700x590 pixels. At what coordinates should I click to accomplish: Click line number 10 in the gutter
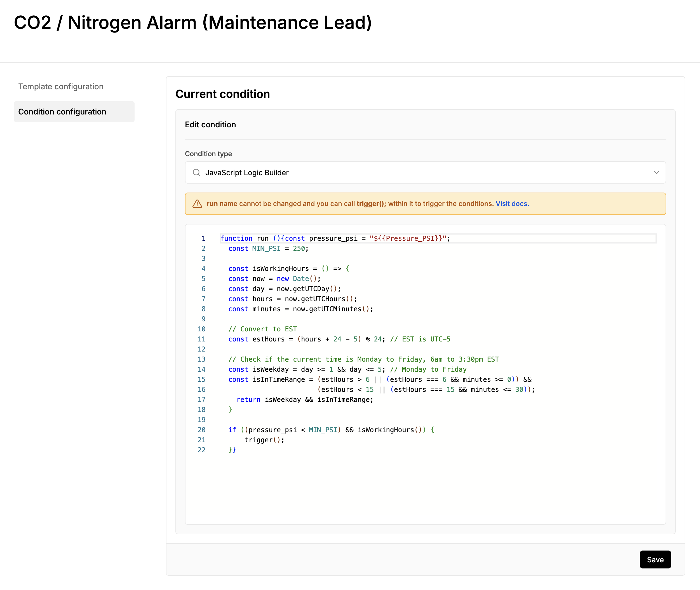[201, 329]
